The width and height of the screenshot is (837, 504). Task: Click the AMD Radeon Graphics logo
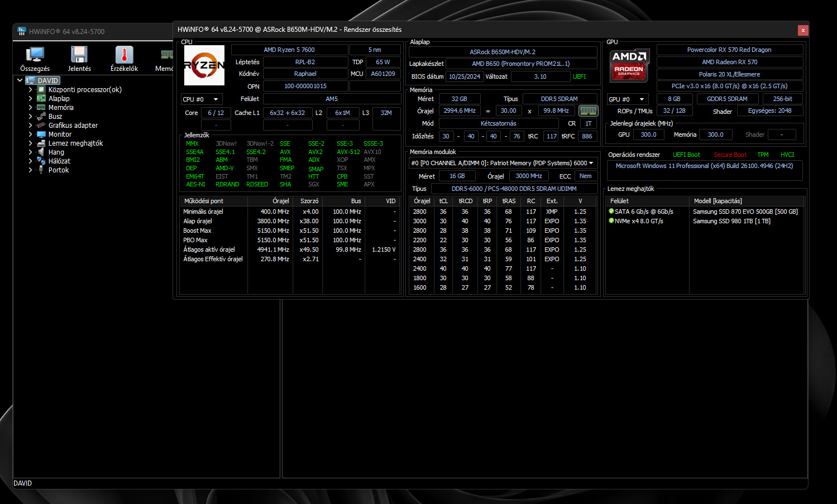629,65
